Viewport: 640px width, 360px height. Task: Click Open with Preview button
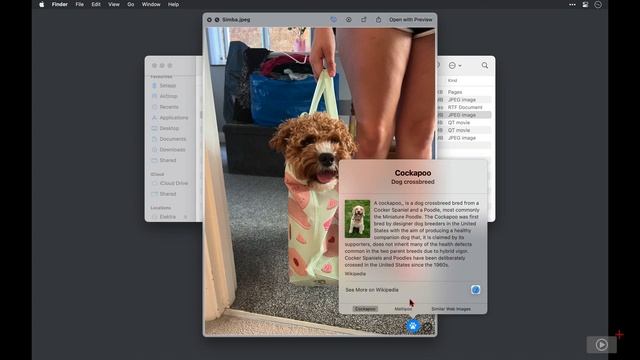(x=411, y=20)
